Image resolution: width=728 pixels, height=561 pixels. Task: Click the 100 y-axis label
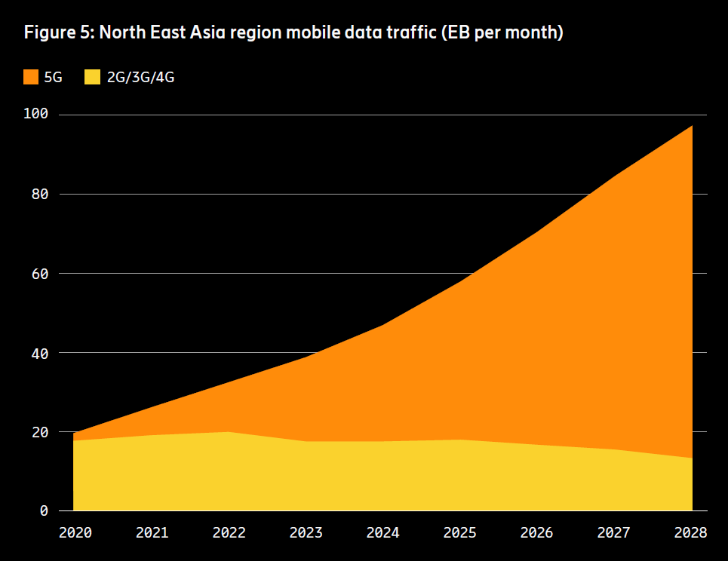35,115
